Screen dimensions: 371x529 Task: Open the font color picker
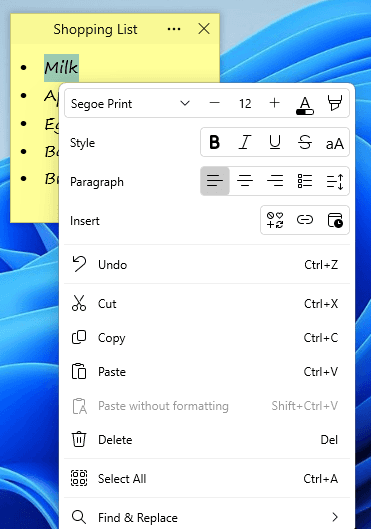[x=305, y=105]
